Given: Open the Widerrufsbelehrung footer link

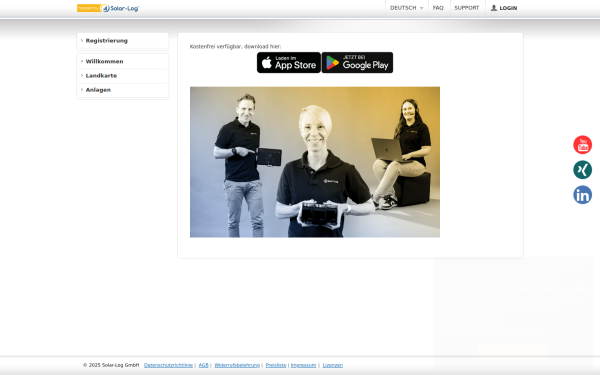Looking at the screenshot, I should [237, 365].
